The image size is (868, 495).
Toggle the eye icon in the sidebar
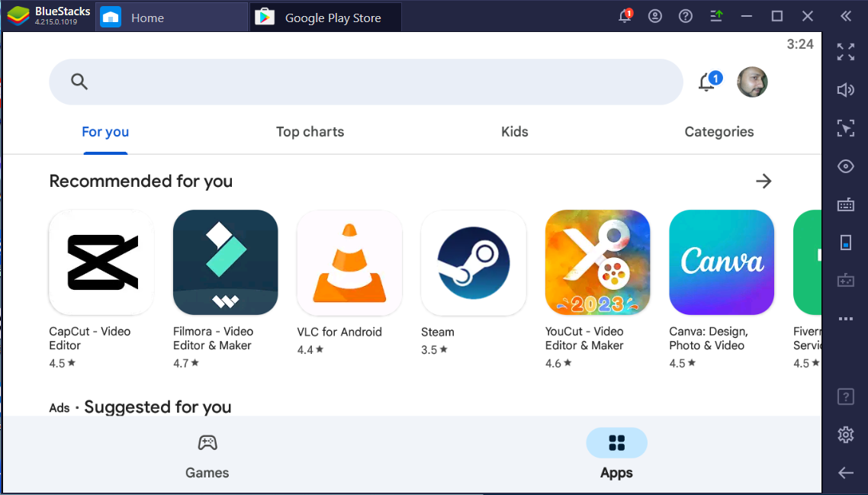click(x=846, y=166)
